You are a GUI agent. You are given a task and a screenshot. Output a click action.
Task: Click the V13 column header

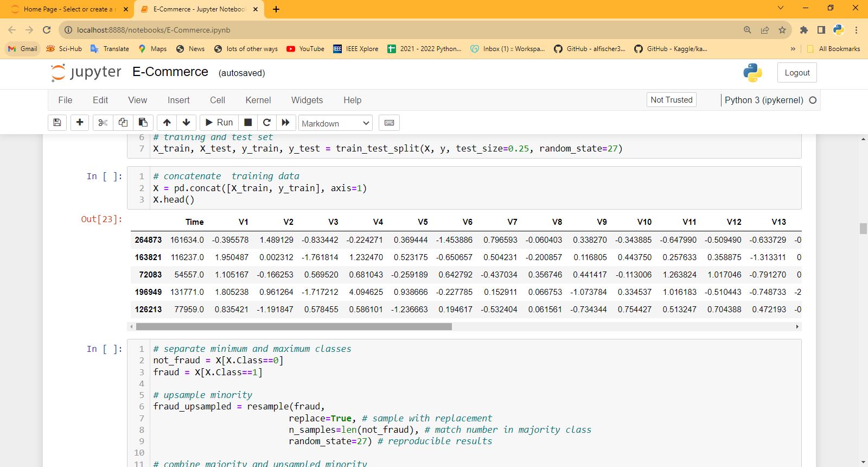778,222
